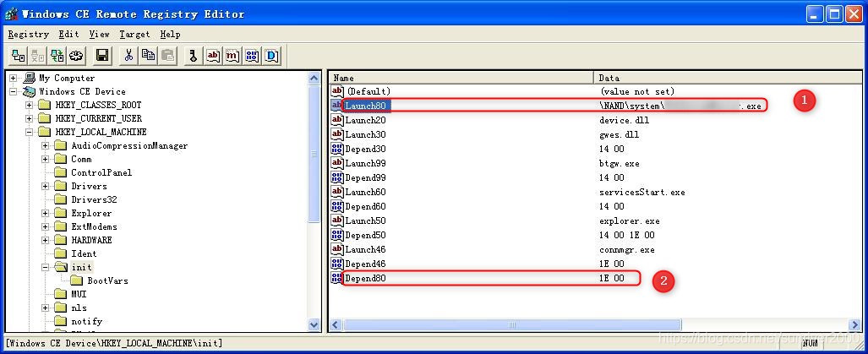Click the Save floppy disk icon
The image size is (868, 354).
102,55
